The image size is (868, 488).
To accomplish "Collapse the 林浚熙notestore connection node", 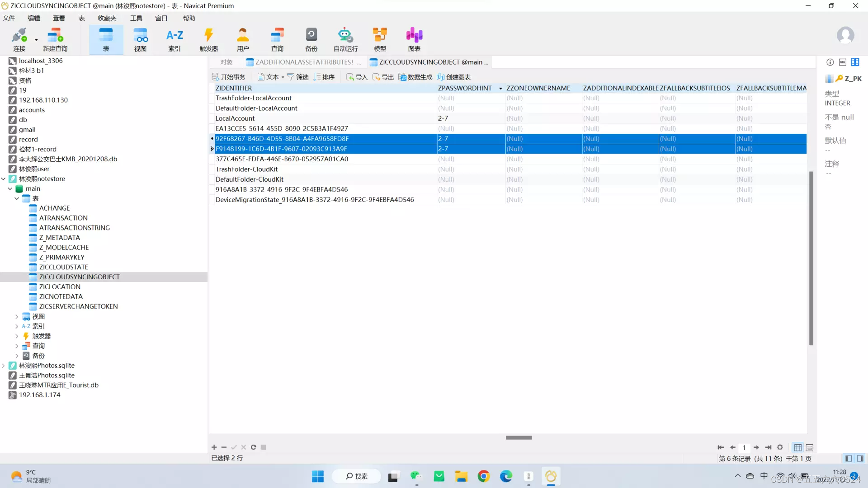I will pos(4,179).
